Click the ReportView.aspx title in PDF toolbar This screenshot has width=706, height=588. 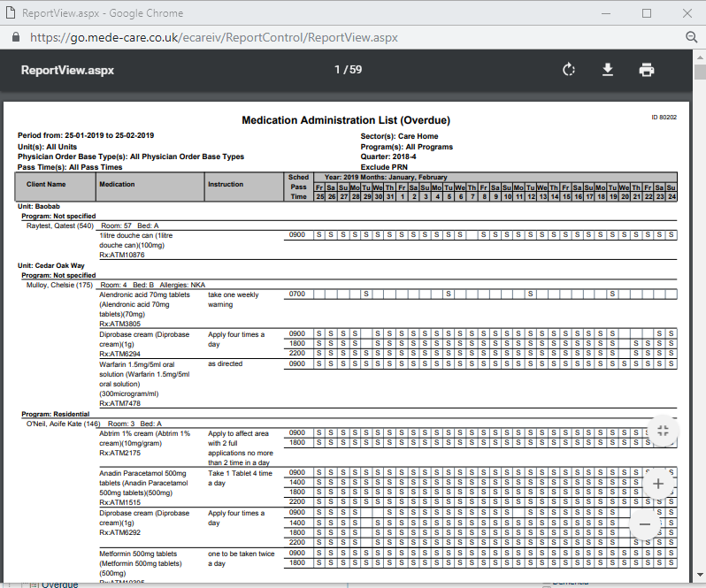[x=68, y=70]
